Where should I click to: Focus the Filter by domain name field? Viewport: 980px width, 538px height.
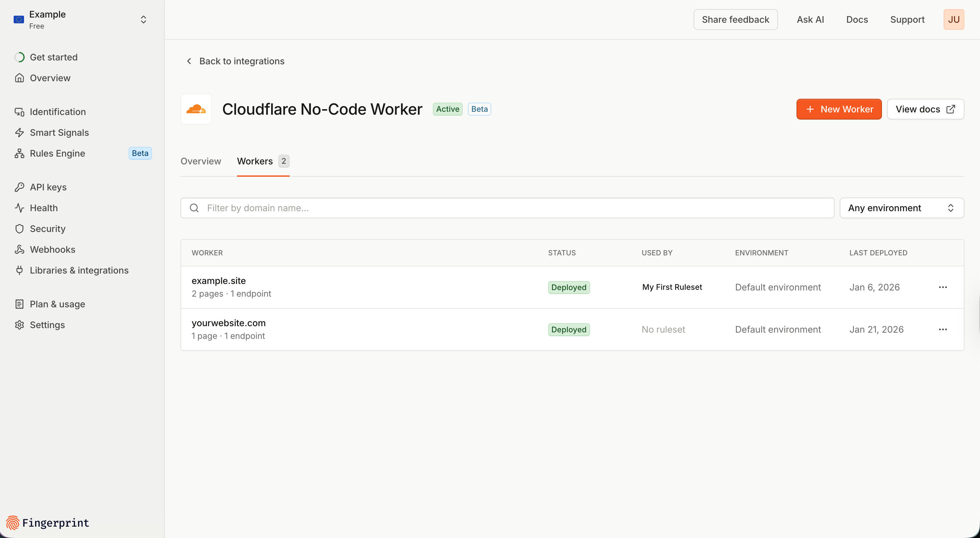tap(507, 208)
